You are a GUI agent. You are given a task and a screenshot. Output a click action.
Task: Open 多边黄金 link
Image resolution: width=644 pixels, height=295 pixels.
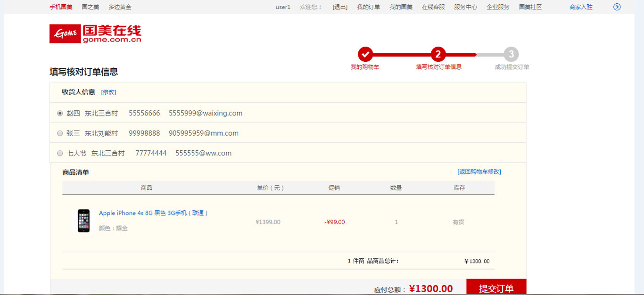(120, 7)
